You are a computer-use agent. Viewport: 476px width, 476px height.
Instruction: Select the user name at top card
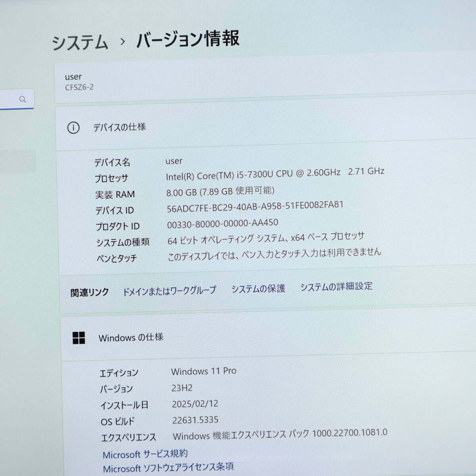point(73,77)
